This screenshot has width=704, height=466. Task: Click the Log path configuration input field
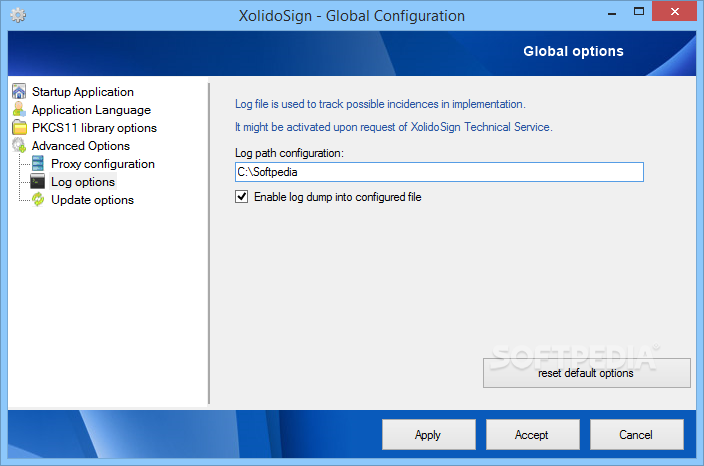439,172
